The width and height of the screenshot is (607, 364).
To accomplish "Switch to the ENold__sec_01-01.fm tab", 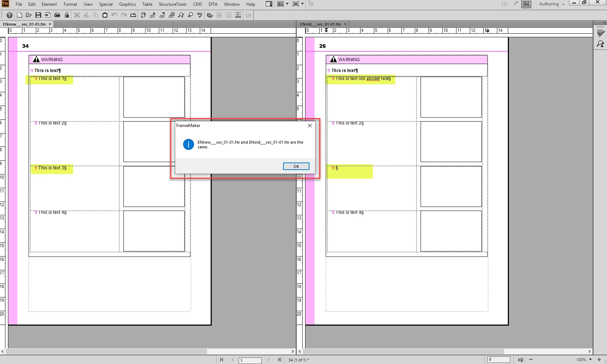I will 320,24.
